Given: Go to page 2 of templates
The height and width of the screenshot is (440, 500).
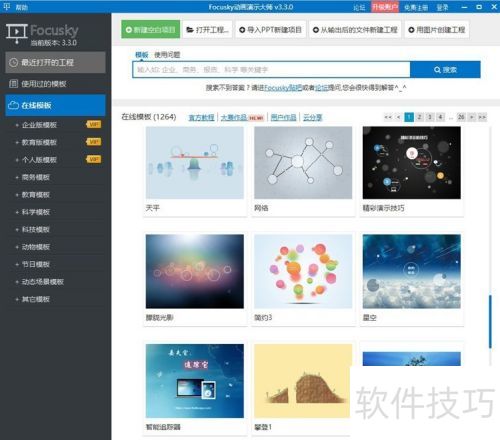Looking at the screenshot, I should pos(419,117).
